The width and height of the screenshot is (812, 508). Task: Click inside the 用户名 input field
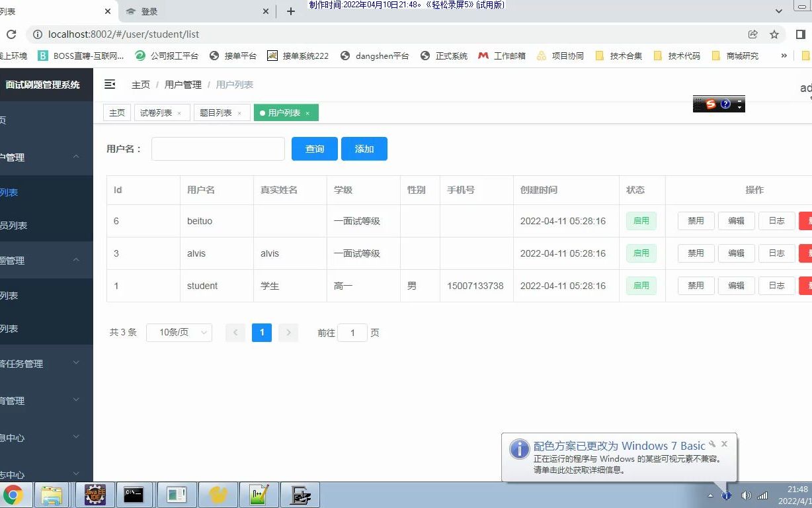(218, 149)
